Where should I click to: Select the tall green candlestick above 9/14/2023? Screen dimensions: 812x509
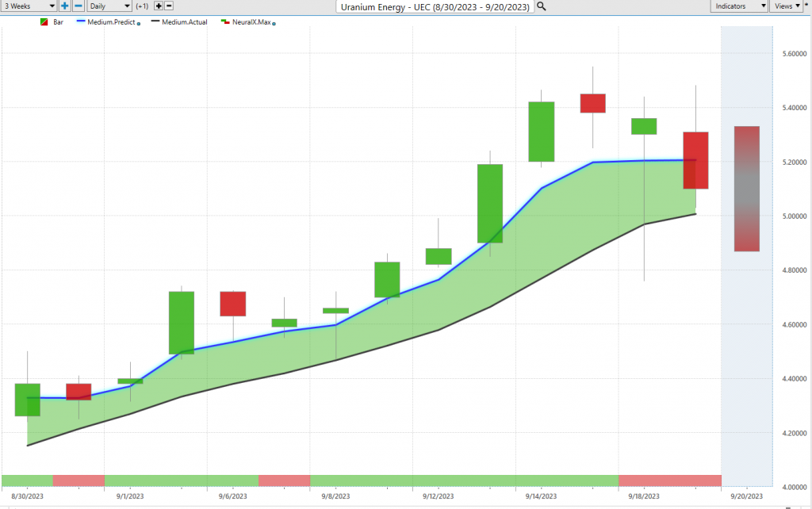pyautogui.click(x=541, y=132)
